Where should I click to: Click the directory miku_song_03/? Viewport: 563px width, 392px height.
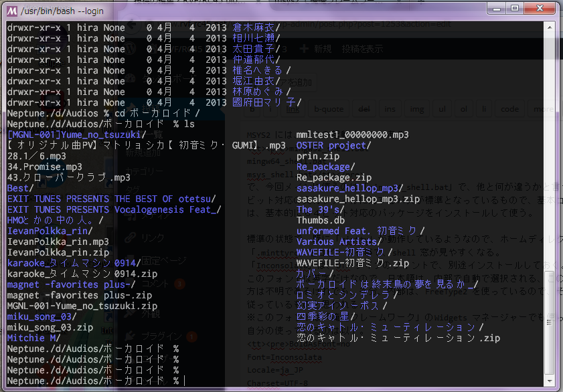[x=42, y=316]
